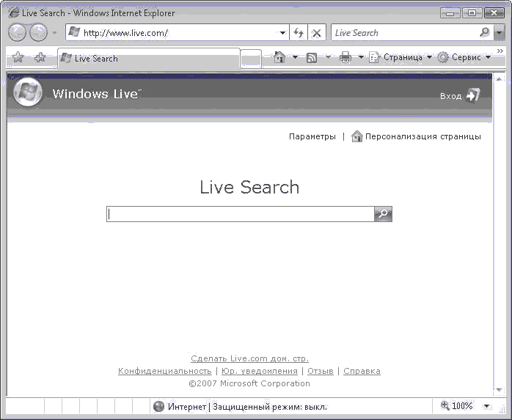
Task: Click the Add to Favorites icon
Action: tap(40, 57)
